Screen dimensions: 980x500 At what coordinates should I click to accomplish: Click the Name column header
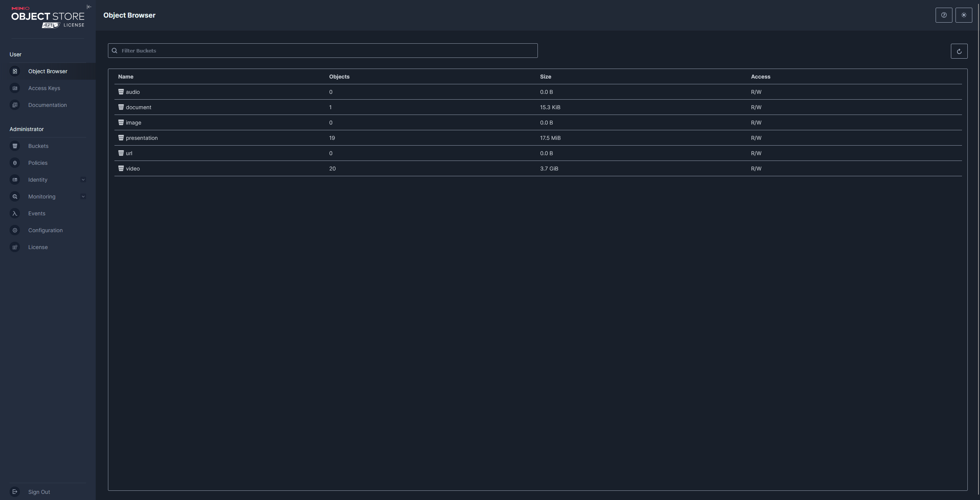point(126,77)
